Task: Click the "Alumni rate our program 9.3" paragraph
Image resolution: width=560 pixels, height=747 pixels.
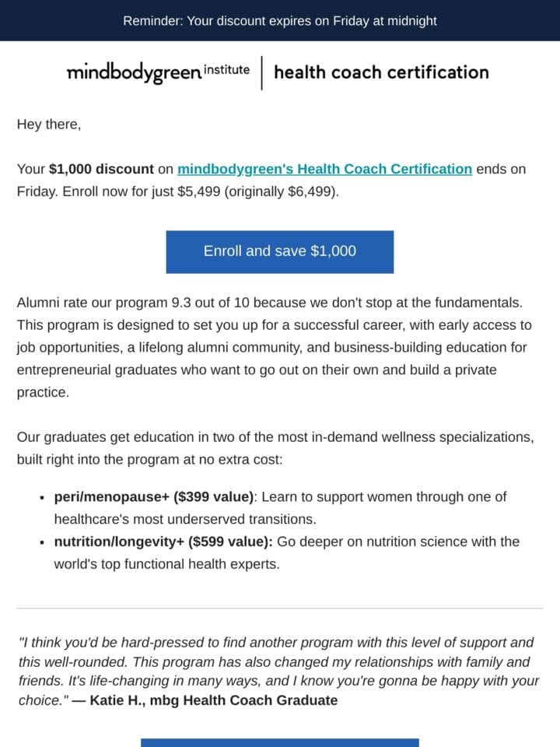Action: coord(275,347)
